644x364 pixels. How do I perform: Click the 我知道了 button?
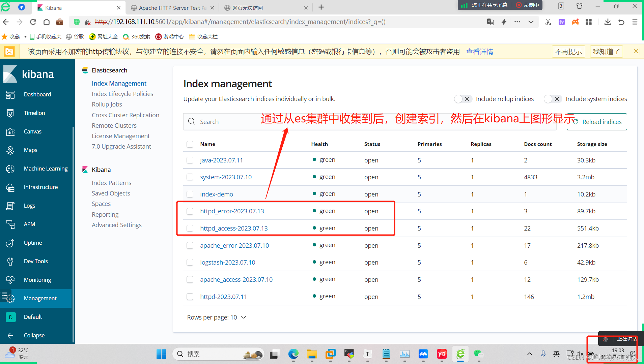607,52
